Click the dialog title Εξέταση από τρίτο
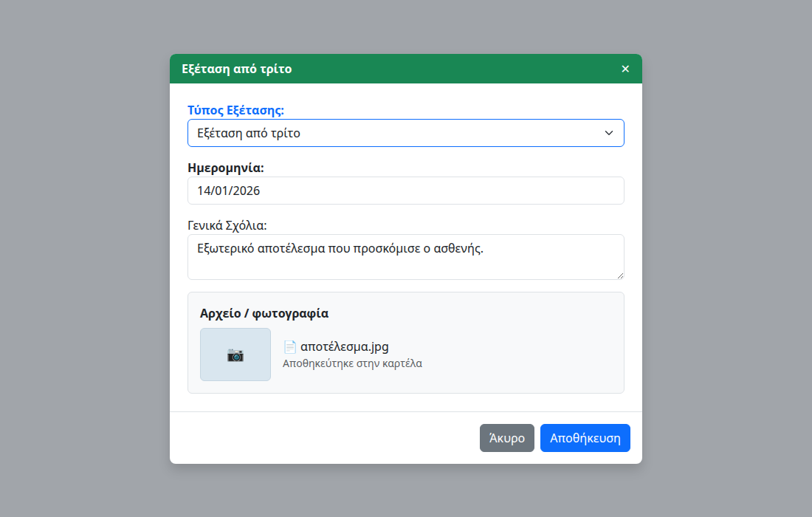 point(237,69)
